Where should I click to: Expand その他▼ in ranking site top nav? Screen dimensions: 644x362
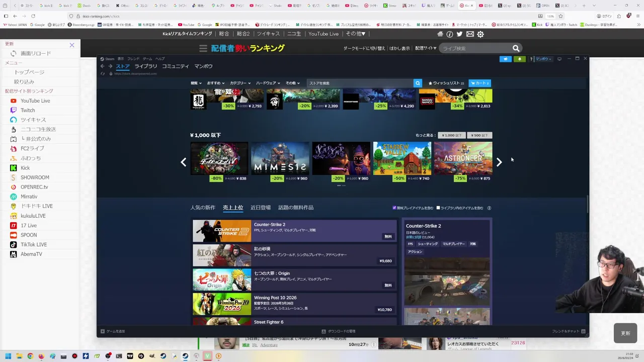(x=356, y=34)
